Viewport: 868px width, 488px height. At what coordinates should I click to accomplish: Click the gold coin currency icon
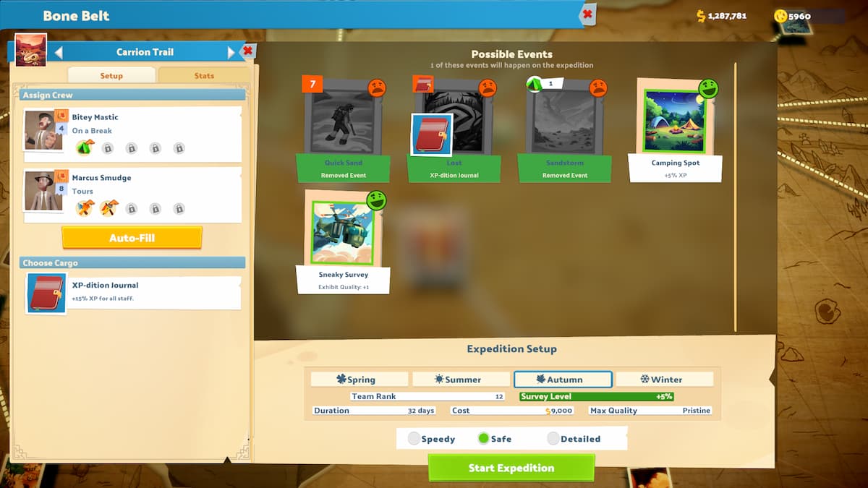[780, 16]
